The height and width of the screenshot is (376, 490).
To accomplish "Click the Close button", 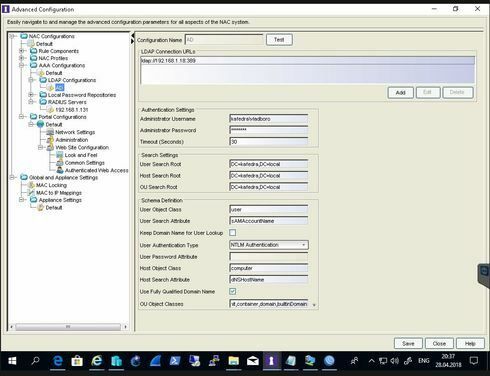I will click(439, 343).
